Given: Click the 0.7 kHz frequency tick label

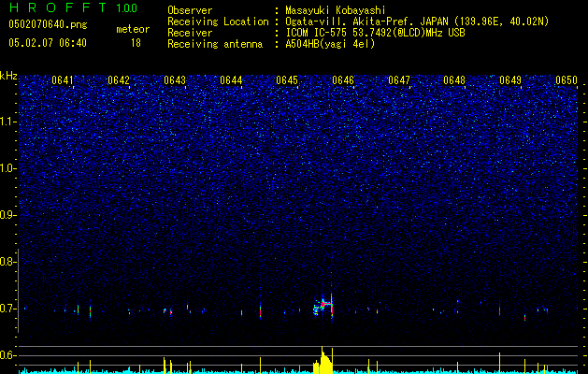Looking at the screenshot, I should (x=7, y=309).
